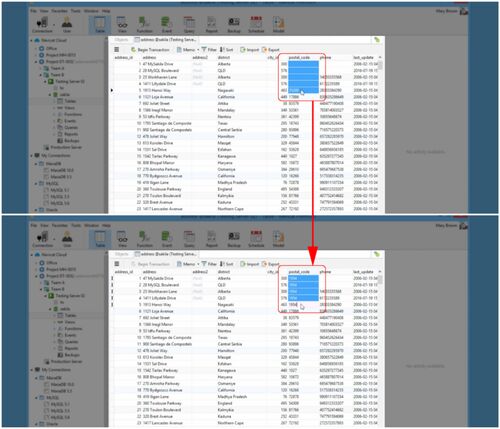Switch to Objects tab in upper window
500x429 pixels.
tap(121, 40)
